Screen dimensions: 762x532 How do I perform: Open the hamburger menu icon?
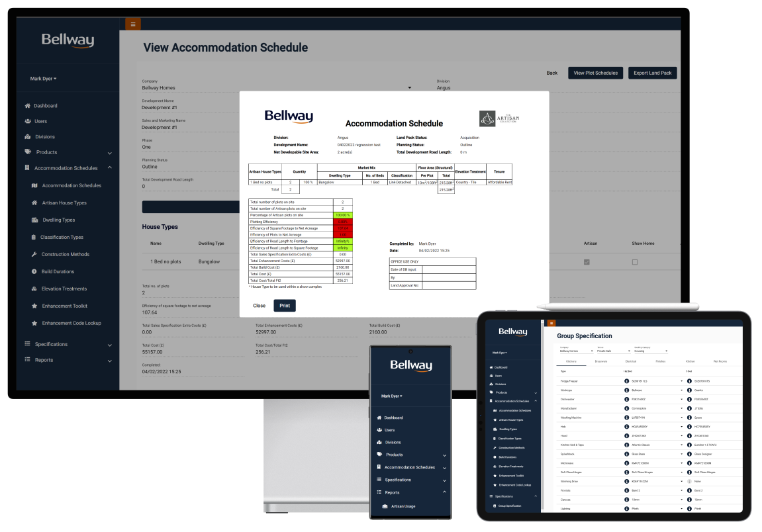click(x=132, y=23)
